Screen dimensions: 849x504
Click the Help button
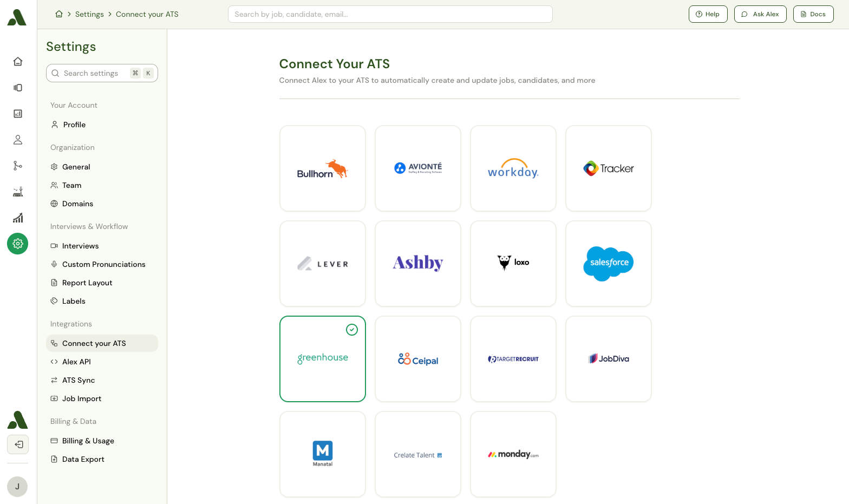tap(708, 14)
